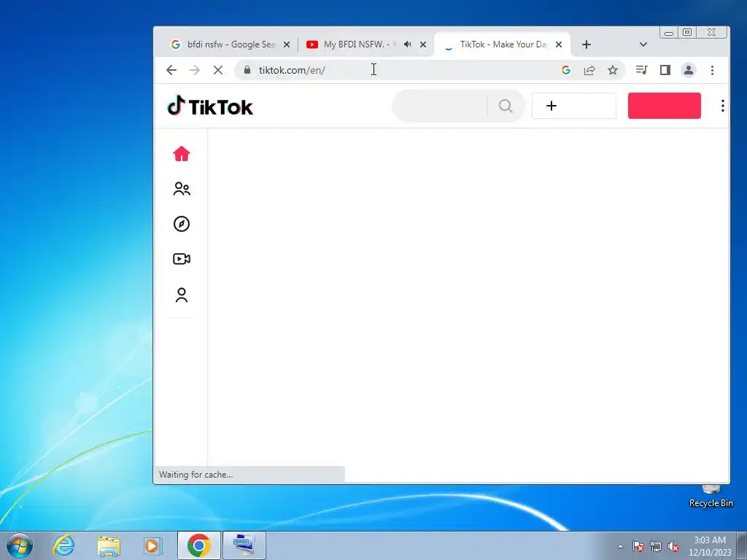
Task: Click the red Log in button
Action: pos(664,106)
